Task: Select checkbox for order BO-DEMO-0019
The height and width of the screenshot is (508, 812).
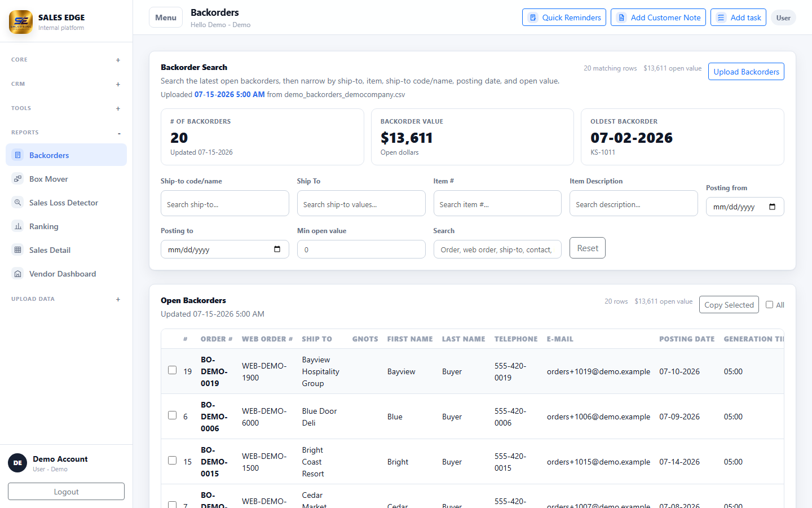Action: click(173, 370)
